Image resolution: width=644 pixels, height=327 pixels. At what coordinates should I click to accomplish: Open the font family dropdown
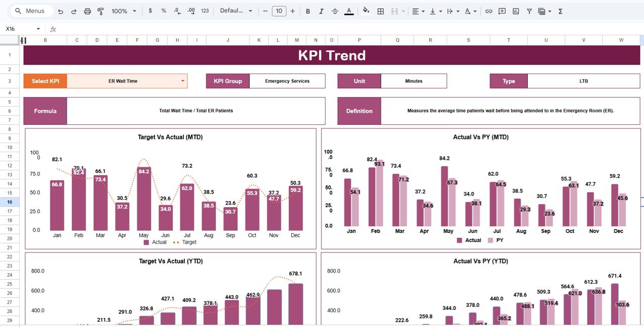tap(235, 11)
